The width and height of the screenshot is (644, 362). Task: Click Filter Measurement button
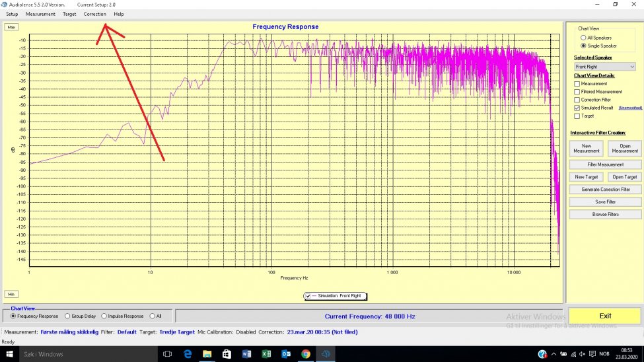(x=606, y=164)
